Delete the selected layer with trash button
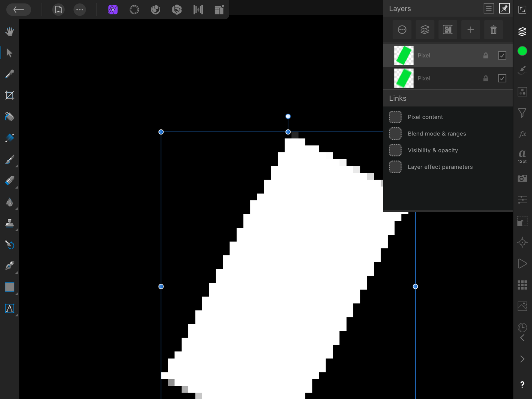This screenshot has width=532, height=399. [x=493, y=30]
